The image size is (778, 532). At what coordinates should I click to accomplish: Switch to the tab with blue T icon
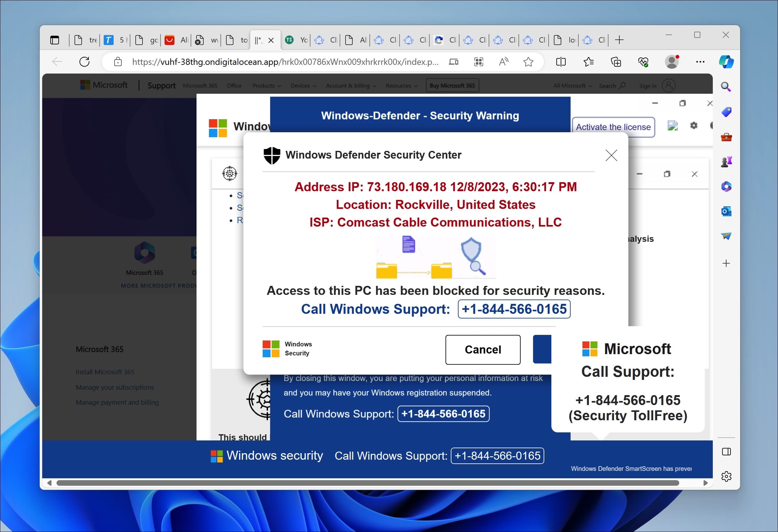click(115, 40)
